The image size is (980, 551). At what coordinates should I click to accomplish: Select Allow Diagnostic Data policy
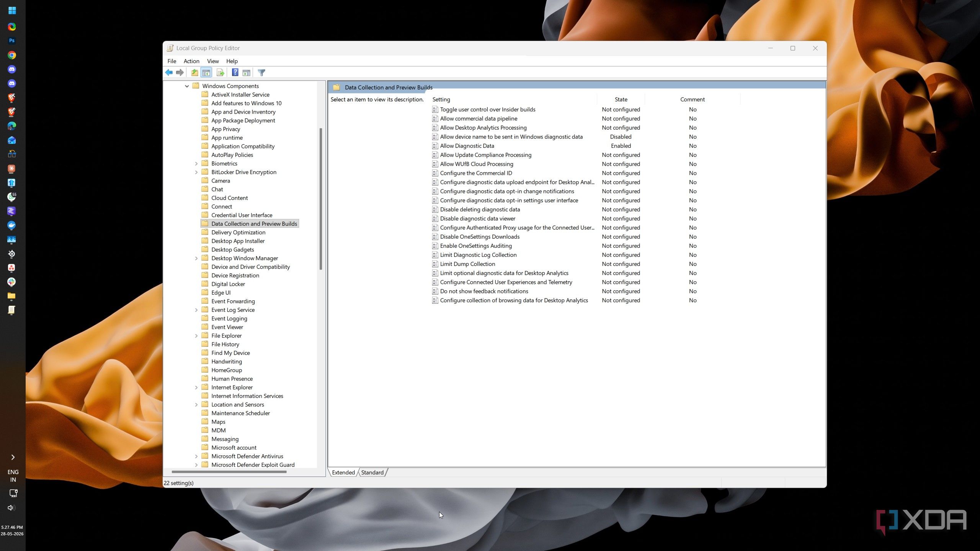pyautogui.click(x=467, y=146)
